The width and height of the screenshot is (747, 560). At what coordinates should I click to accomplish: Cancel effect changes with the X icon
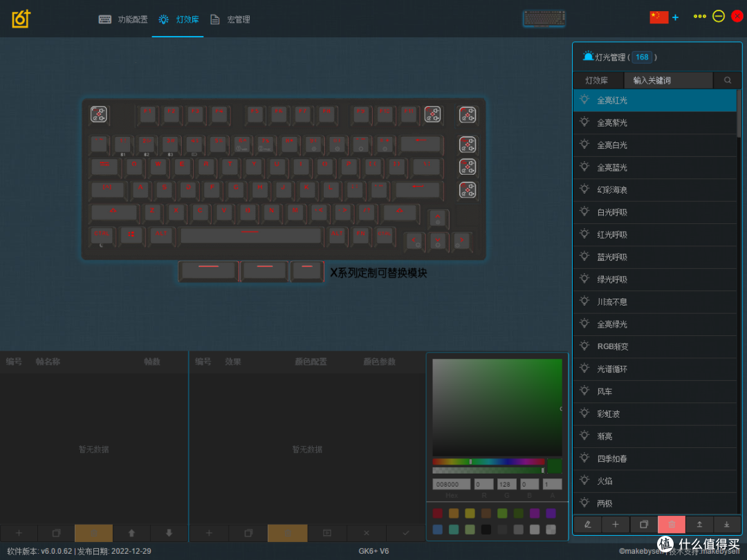(367, 533)
